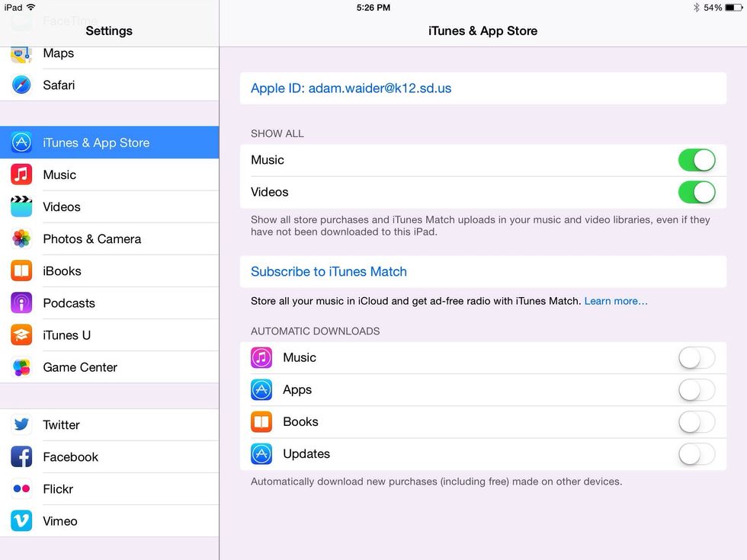Viewport: 747px width, 560px height.
Task: Tap the Wi-Fi icon in status bar
Action: (31, 7)
